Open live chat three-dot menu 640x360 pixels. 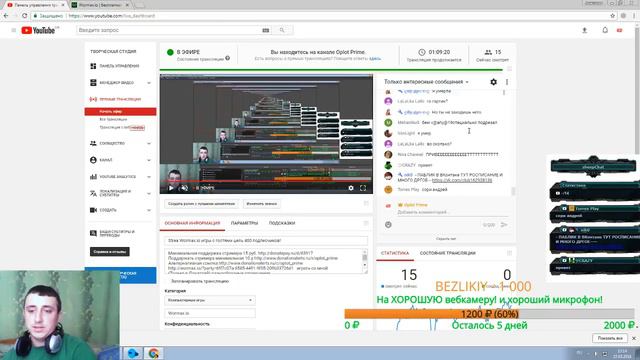(x=507, y=82)
